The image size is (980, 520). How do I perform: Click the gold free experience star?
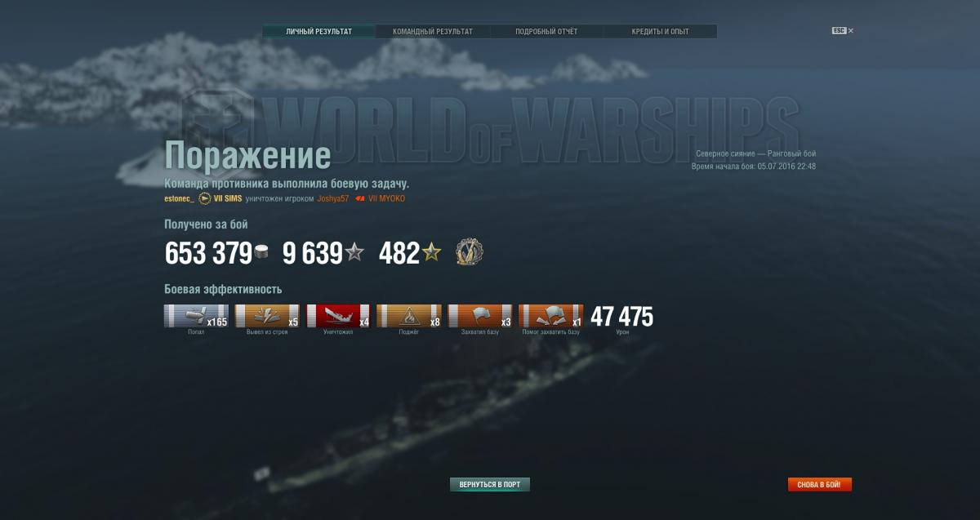pyautogui.click(x=431, y=253)
